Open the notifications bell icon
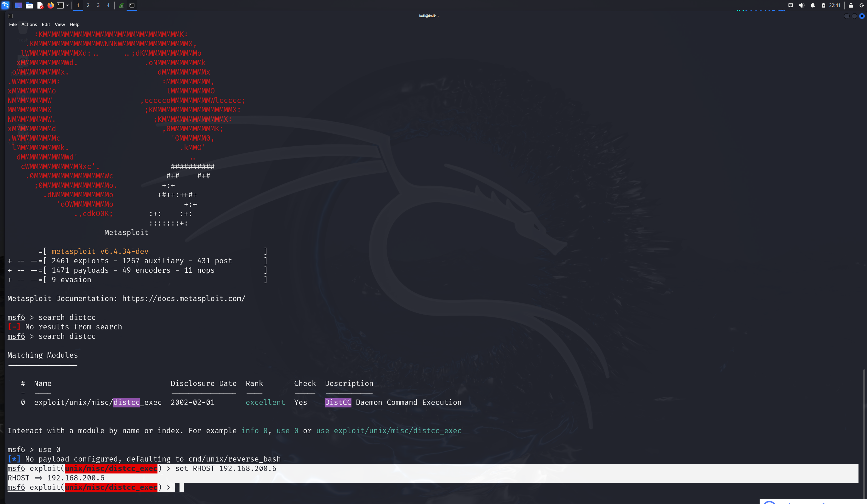 813,5
